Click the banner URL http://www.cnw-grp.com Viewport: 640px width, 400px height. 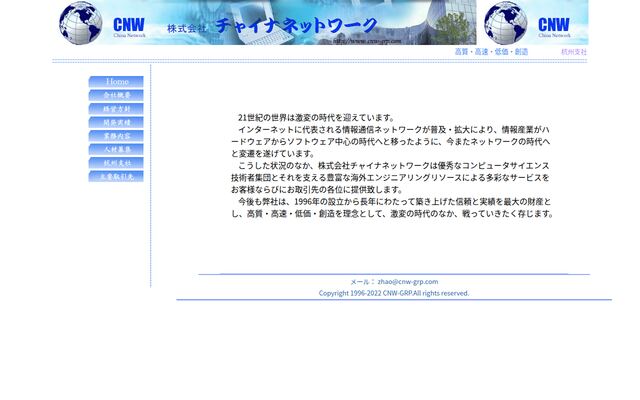click(367, 41)
